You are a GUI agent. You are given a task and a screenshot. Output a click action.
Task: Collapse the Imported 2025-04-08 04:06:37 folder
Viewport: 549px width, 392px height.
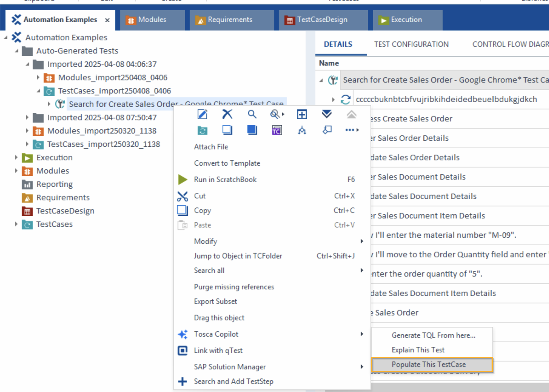pyautogui.click(x=27, y=64)
